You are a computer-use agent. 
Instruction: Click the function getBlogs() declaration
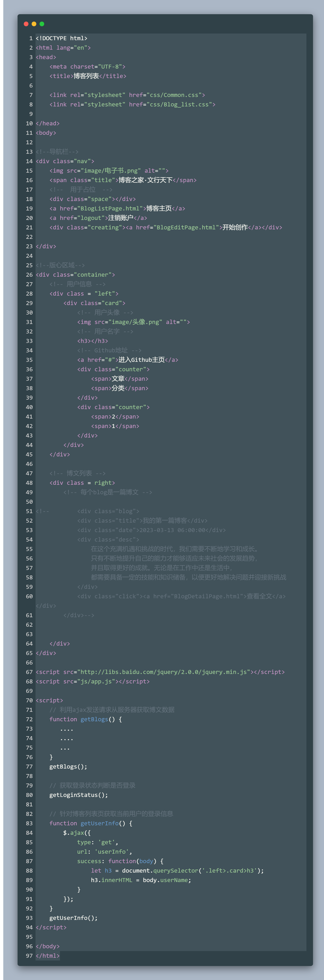coord(85,719)
